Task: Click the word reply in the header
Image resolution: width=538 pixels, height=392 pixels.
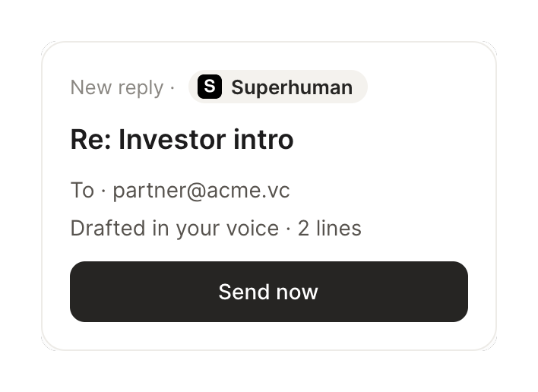Action: pyautogui.click(x=141, y=88)
